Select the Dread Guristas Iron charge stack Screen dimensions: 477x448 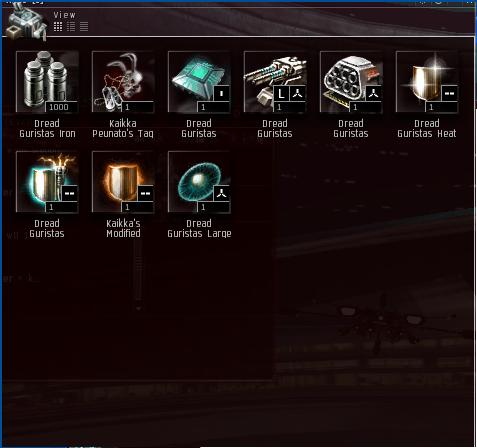pos(47,82)
